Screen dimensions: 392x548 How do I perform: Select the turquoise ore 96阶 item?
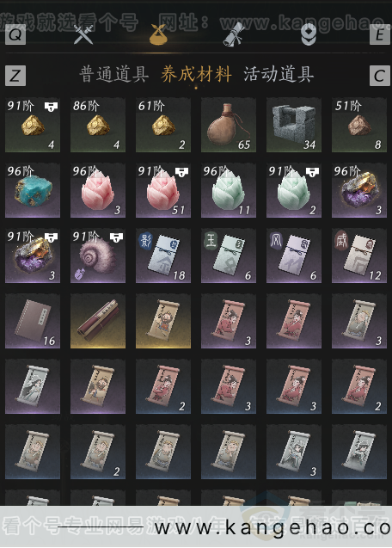click(33, 190)
